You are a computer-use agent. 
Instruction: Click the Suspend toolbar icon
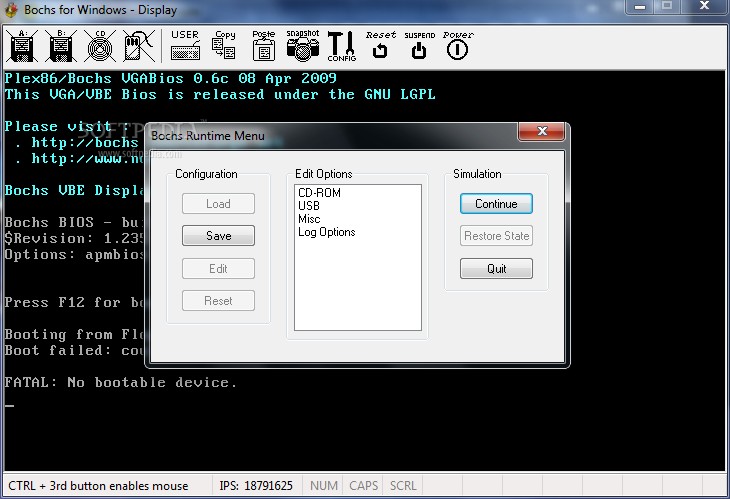[419, 46]
